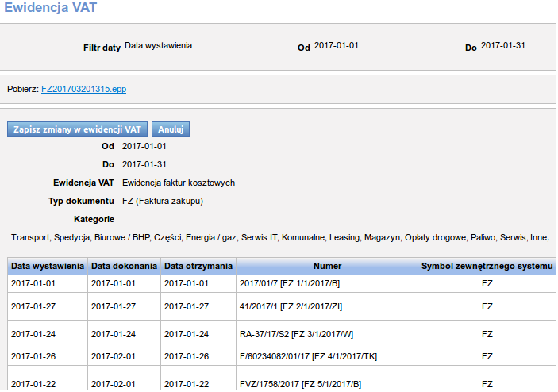Click the top Od date 2017-01-01
The image size is (558, 392).
click(337, 46)
